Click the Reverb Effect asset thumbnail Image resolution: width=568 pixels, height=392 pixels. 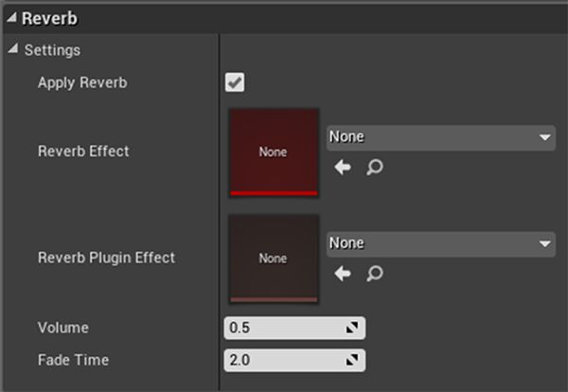(273, 151)
